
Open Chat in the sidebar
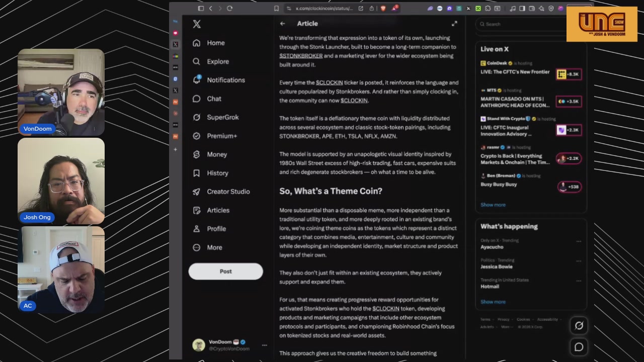click(207, 99)
